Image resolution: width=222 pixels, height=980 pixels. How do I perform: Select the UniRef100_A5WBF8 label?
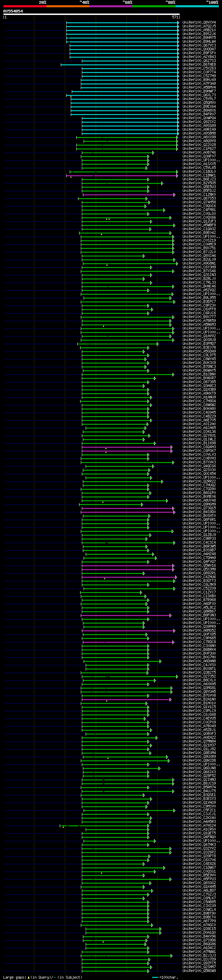click(x=199, y=225)
